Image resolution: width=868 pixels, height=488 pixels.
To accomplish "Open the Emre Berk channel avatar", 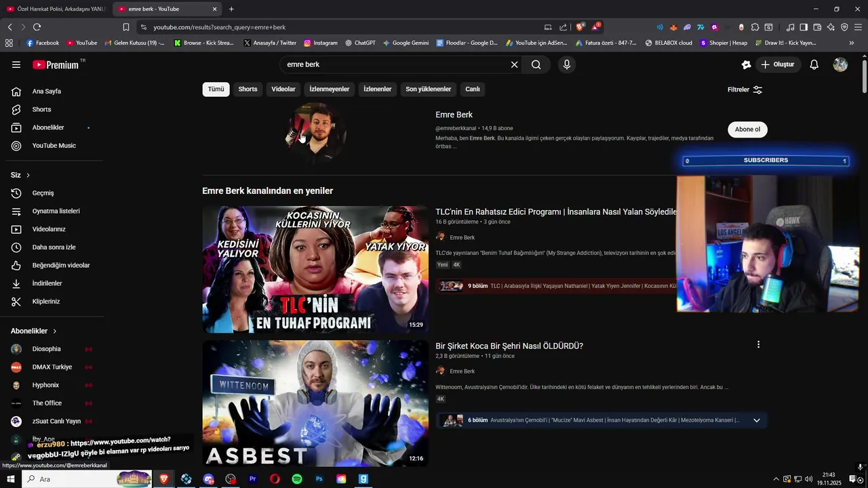I will (x=315, y=133).
